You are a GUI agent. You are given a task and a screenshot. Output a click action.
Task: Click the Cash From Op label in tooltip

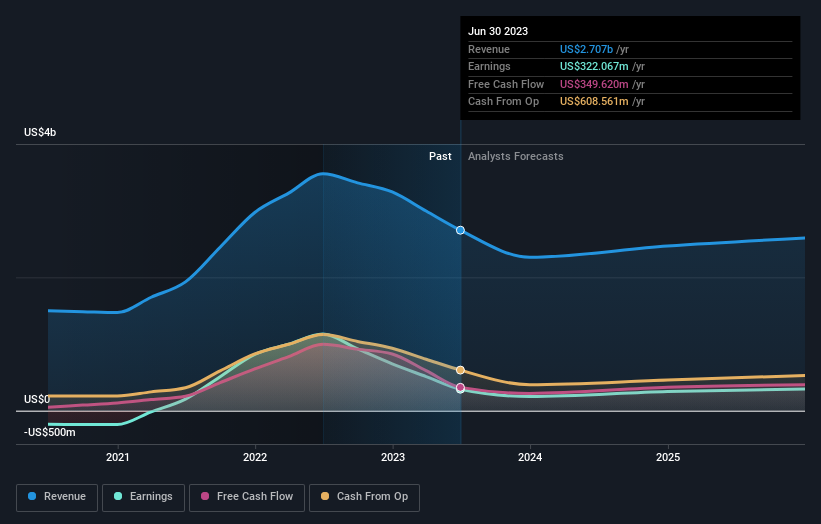(x=503, y=102)
